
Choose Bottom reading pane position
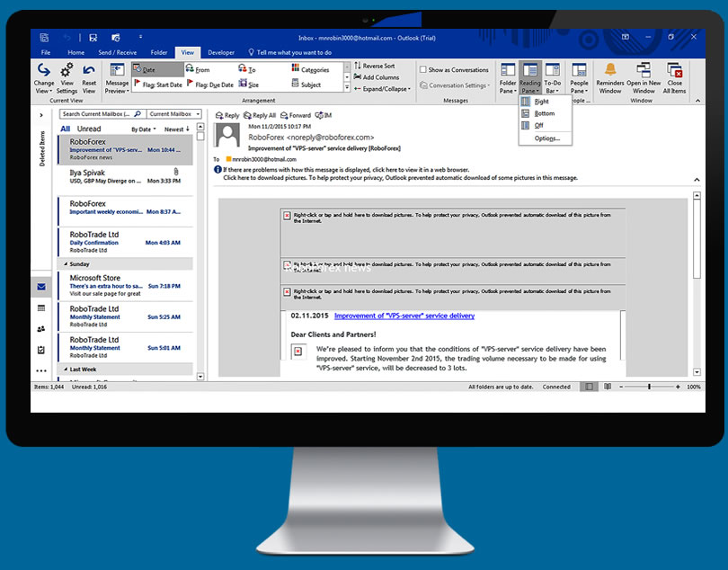[545, 114]
